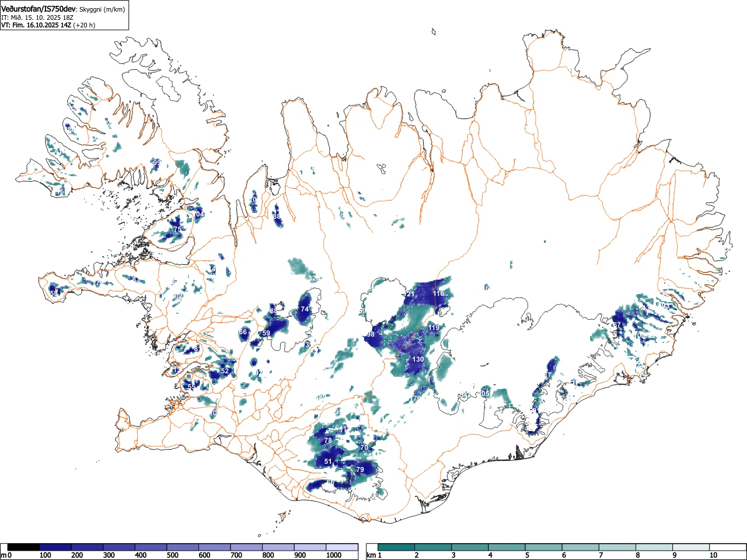747x560 pixels.
Task: Click the "Skyggni (m/km)" label
Action: (102, 9)
